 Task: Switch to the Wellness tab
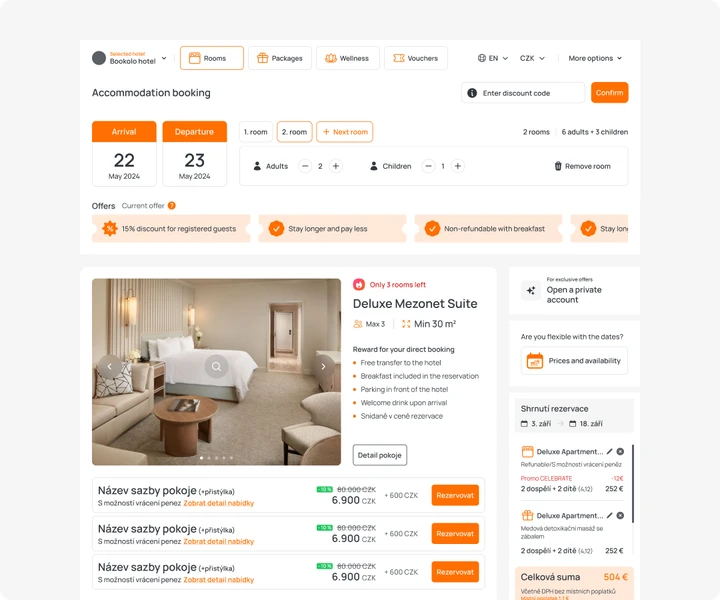348,58
